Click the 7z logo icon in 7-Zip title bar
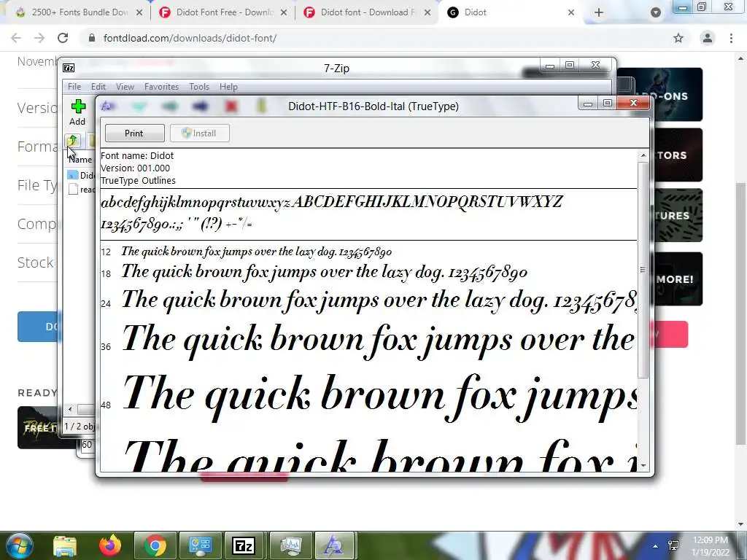Screen dimensions: 747x560 click(69, 68)
